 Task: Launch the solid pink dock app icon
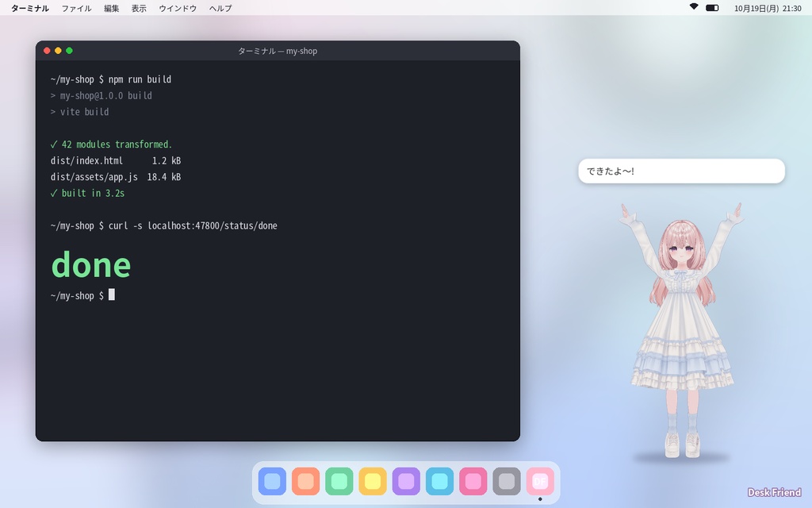[473, 481]
